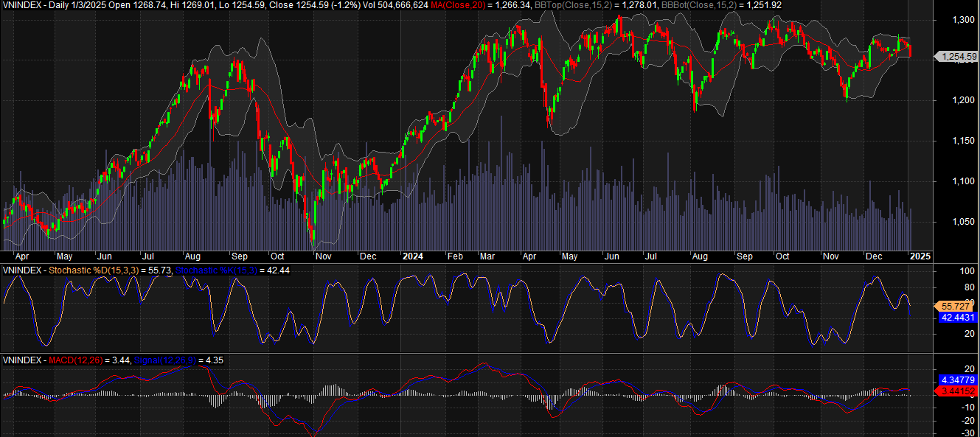The width and height of the screenshot is (980, 437).
Task: Click the blue 42.4431 stochastic value tag
Action: pos(956,318)
